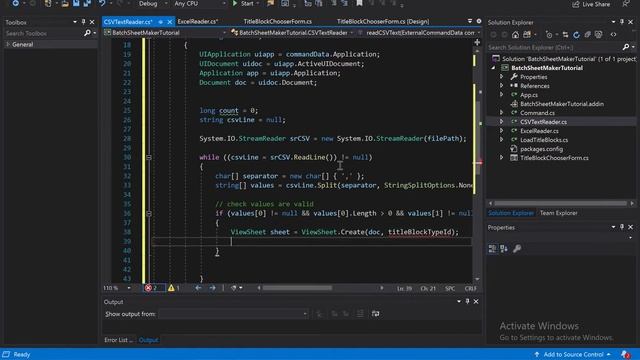Viewport: 640px width, 360px height.
Task: Open the Show output from dropdown
Action: (x=233, y=313)
